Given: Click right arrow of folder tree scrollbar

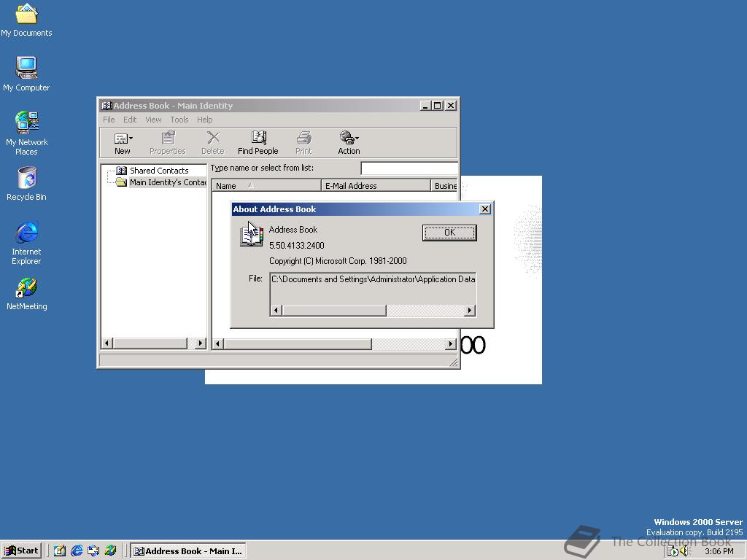Looking at the screenshot, I should (x=201, y=343).
